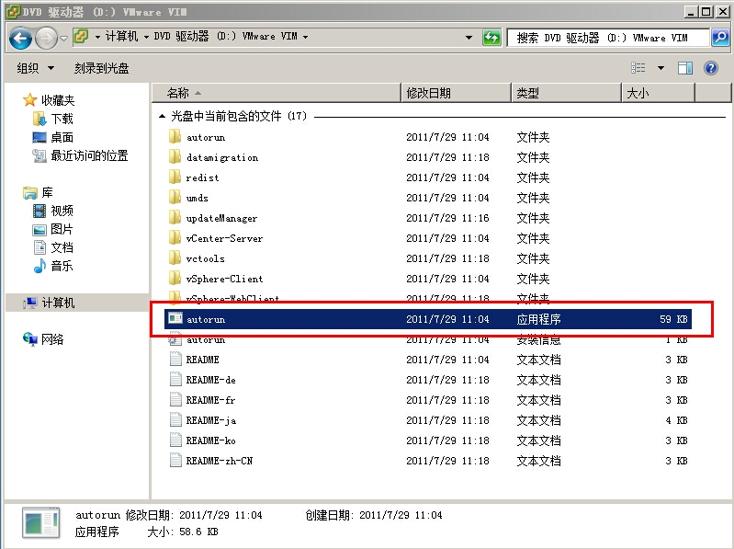Select the vSphere-Client folder icon
This screenshot has width=734, height=549.
click(x=175, y=278)
